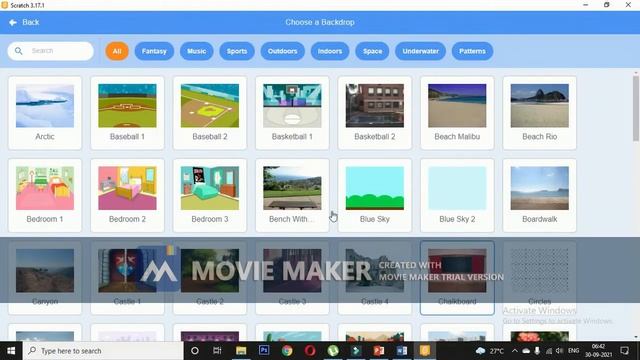
Task: Filter backdrops by Fantasy
Action: pyautogui.click(x=154, y=51)
